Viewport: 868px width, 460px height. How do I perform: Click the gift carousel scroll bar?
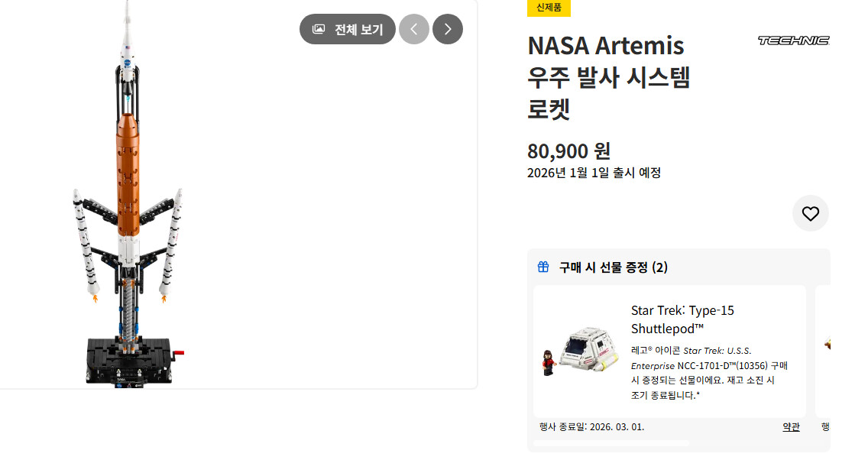tap(611, 443)
